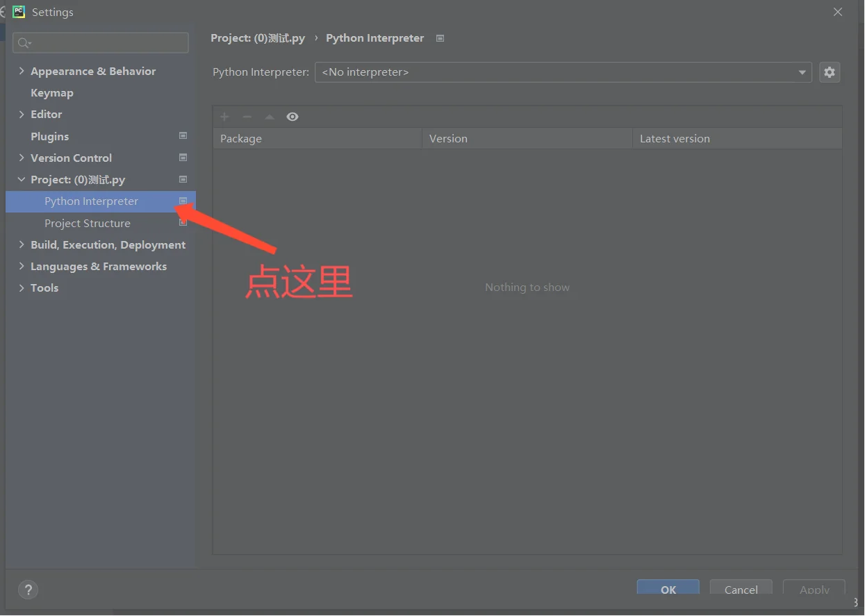Click the help question mark button

(28, 590)
